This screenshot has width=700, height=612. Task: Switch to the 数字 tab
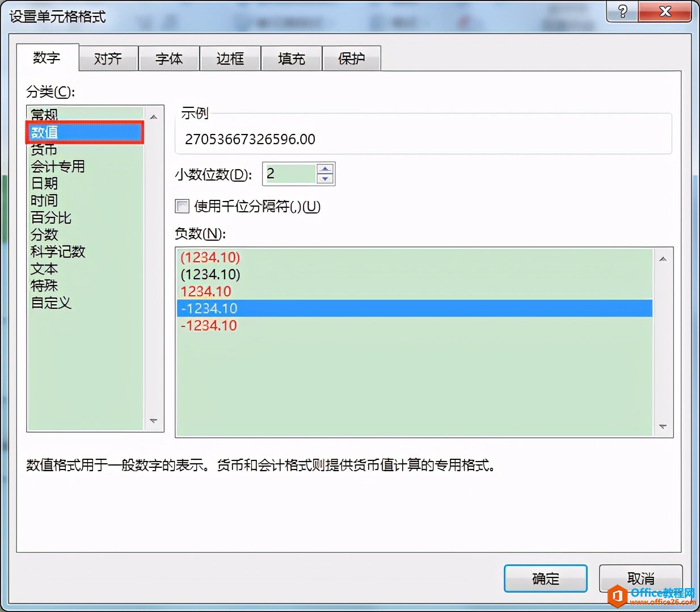point(47,57)
